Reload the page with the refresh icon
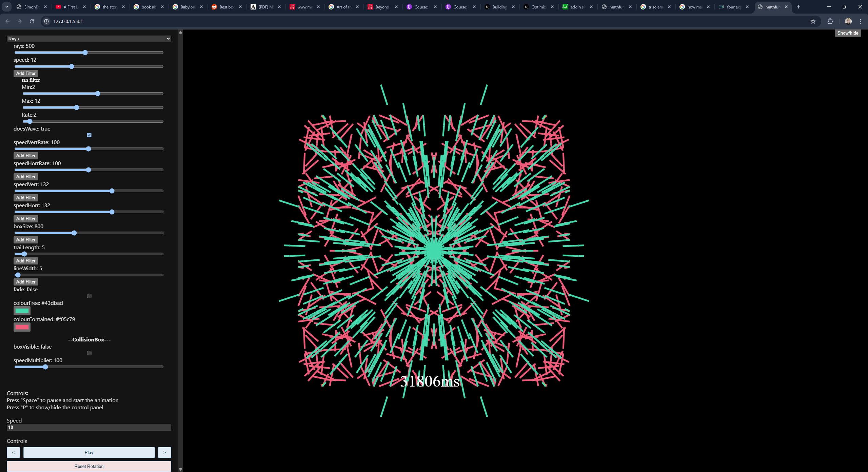The image size is (868, 472). tap(32, 21)
